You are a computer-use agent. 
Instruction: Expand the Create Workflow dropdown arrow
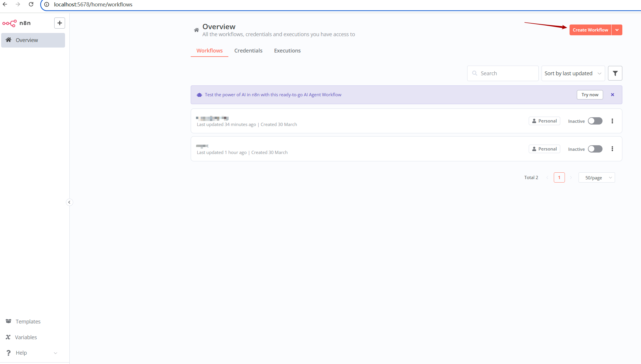(617, 30)
